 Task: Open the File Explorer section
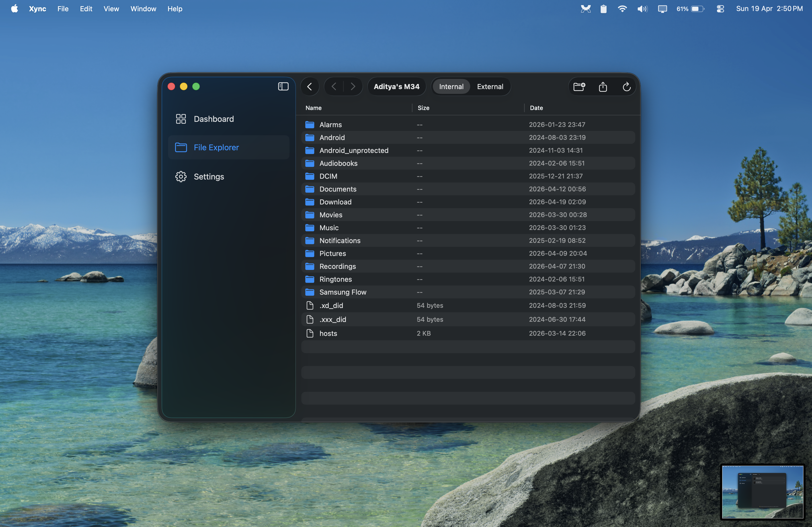coord(229,147)
